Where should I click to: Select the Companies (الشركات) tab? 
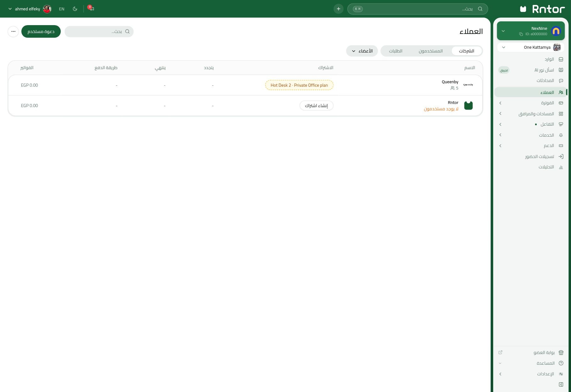click(x=466, y=51)
